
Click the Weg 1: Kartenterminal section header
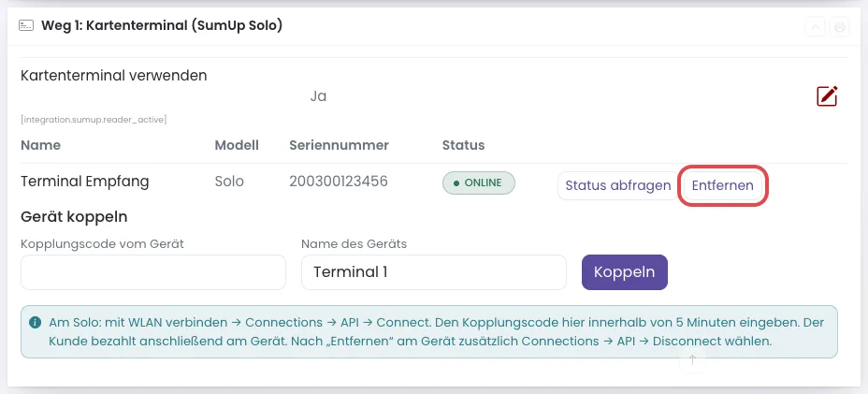tap(162, 26)
